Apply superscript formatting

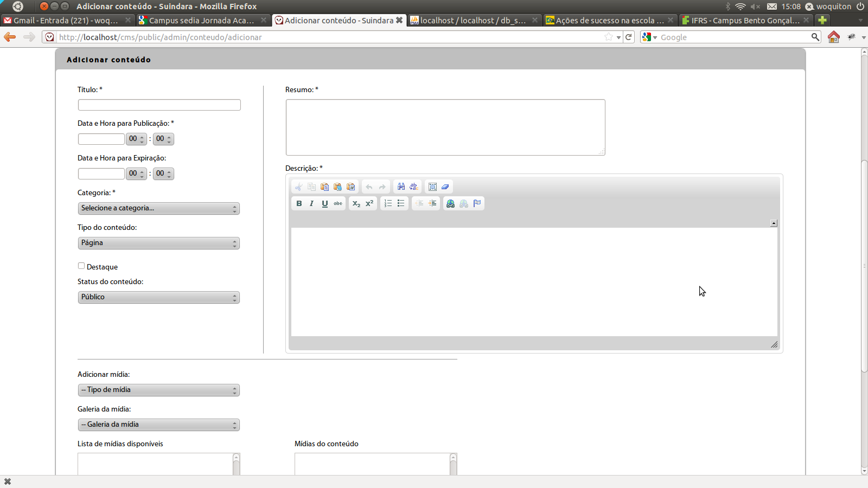(x=369, y=203)
